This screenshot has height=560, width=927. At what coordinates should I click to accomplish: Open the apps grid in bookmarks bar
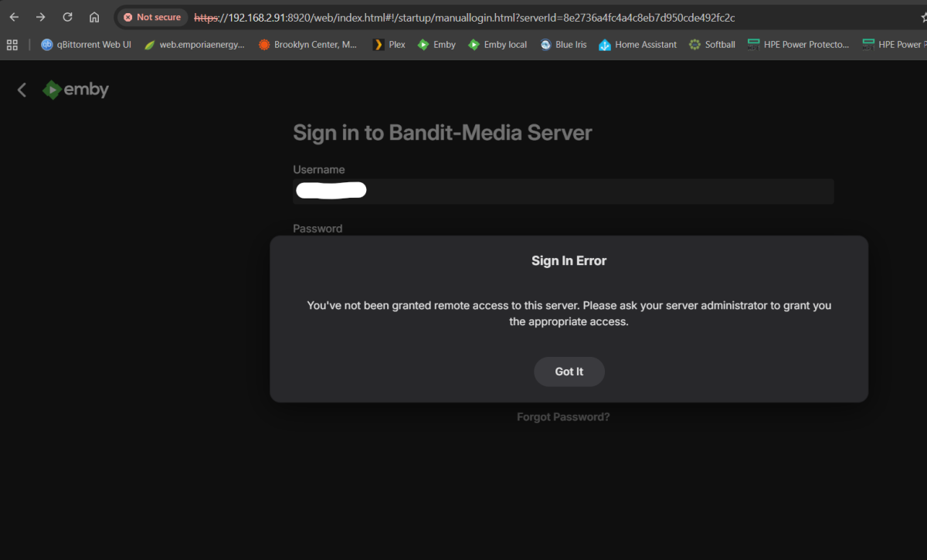click(12, 45)
